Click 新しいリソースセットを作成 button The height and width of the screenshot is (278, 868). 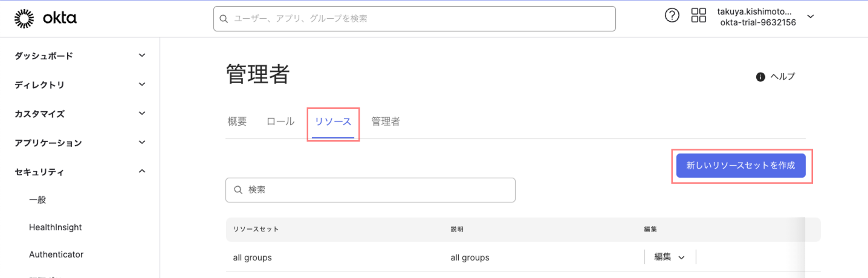pyautogui.click(x=740, y=166)
